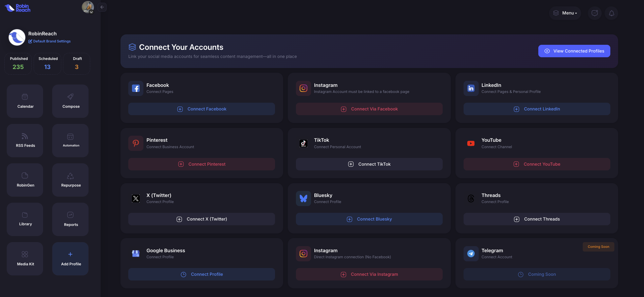View the Published posts count
Viewport: 644px width, 297px height.
[18, 64]
